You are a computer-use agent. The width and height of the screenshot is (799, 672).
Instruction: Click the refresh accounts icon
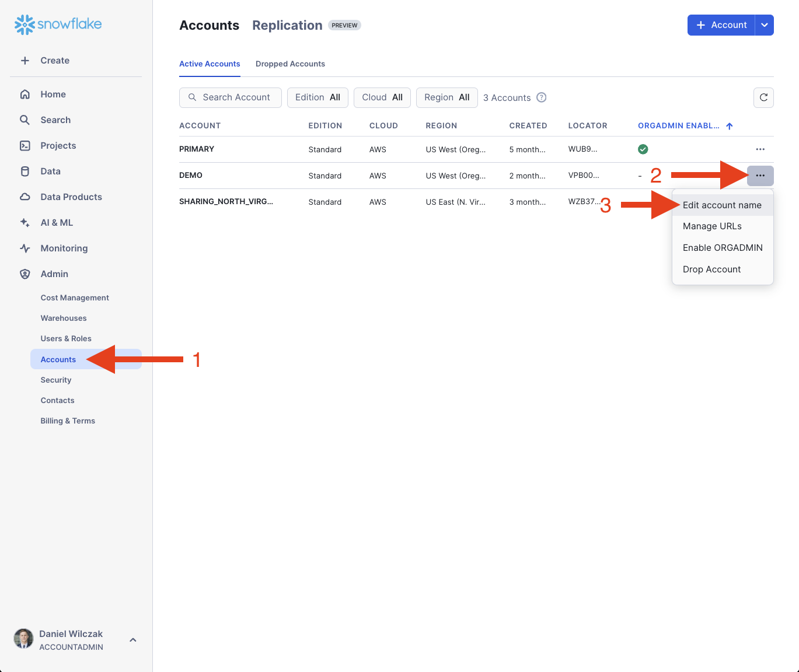[x=763, y=98]
